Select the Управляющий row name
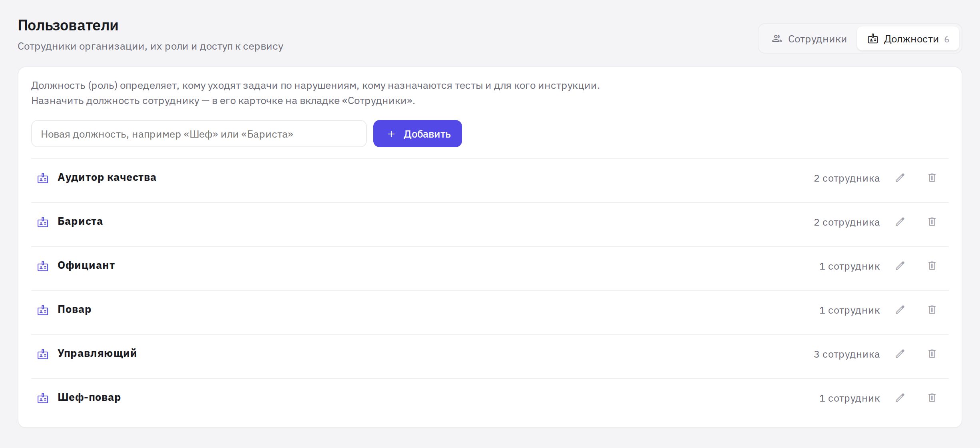The width and height of the screenshot is (980, 448). (x=97, y=353)
